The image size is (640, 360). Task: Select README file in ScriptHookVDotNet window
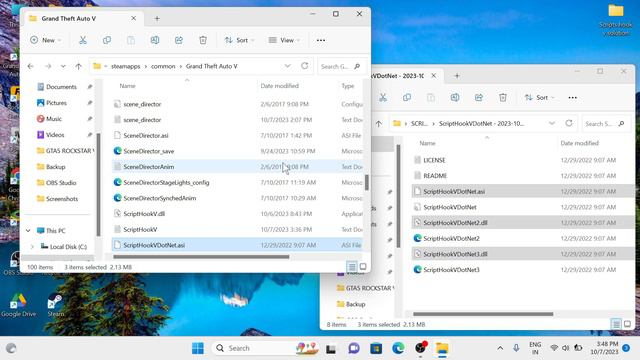tap(435, 176)
